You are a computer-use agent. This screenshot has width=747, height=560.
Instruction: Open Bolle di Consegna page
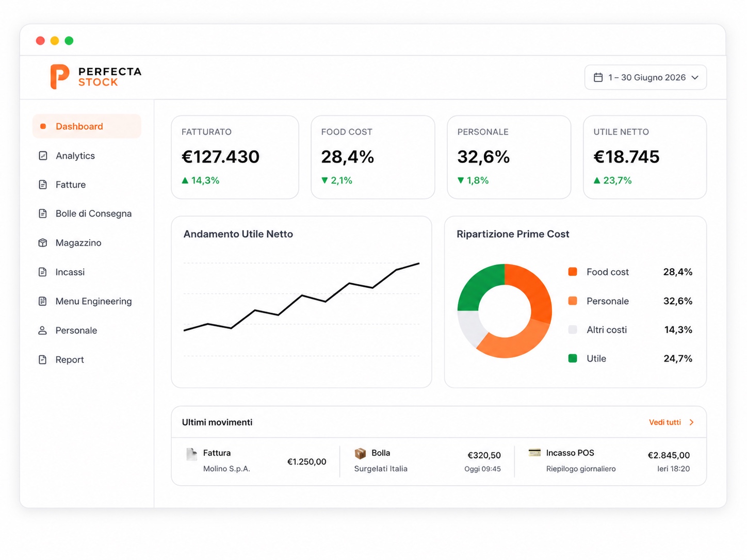[87, 213]
